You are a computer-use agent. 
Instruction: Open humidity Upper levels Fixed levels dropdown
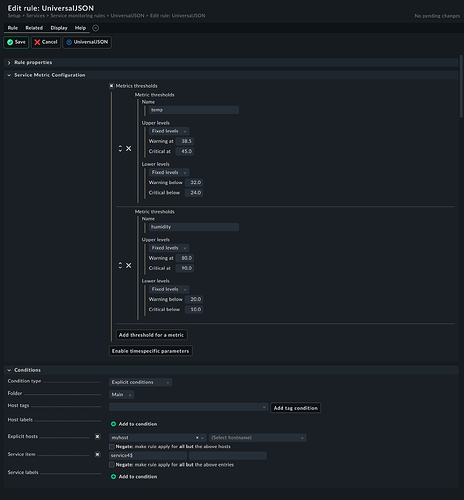[169, 248]
